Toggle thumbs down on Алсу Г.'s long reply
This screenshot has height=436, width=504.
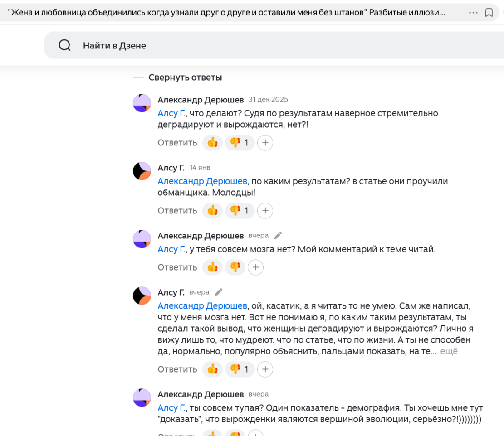click(x=236, y=369)
